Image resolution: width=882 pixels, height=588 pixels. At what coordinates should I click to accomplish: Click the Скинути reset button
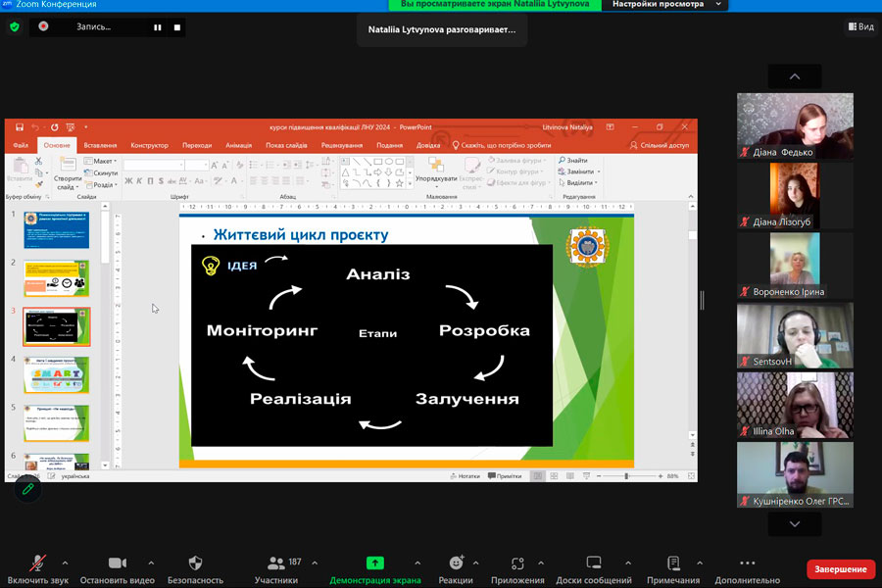pyautogui.click(x=101, y=172)
